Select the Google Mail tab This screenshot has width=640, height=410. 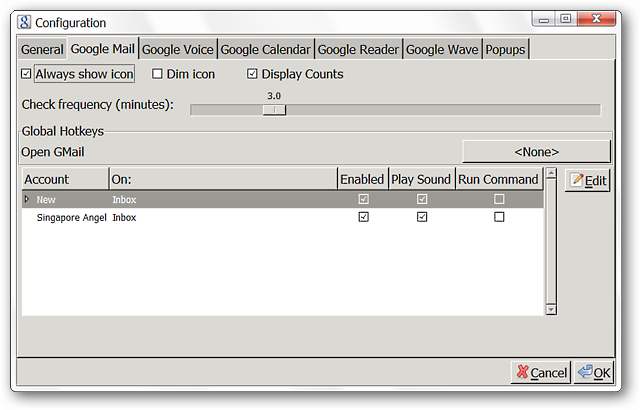point(102,49)
